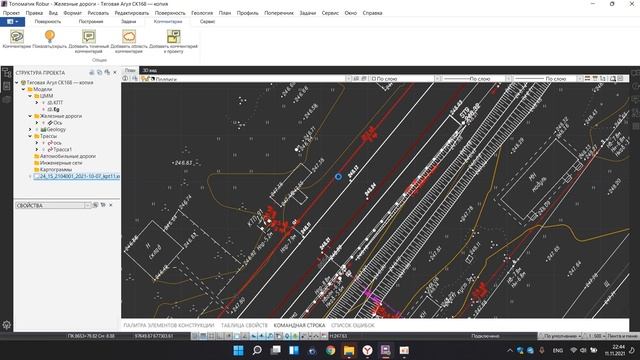640x360 pixels.
Task: Close the Свойства panel
Action: point(111,205)
